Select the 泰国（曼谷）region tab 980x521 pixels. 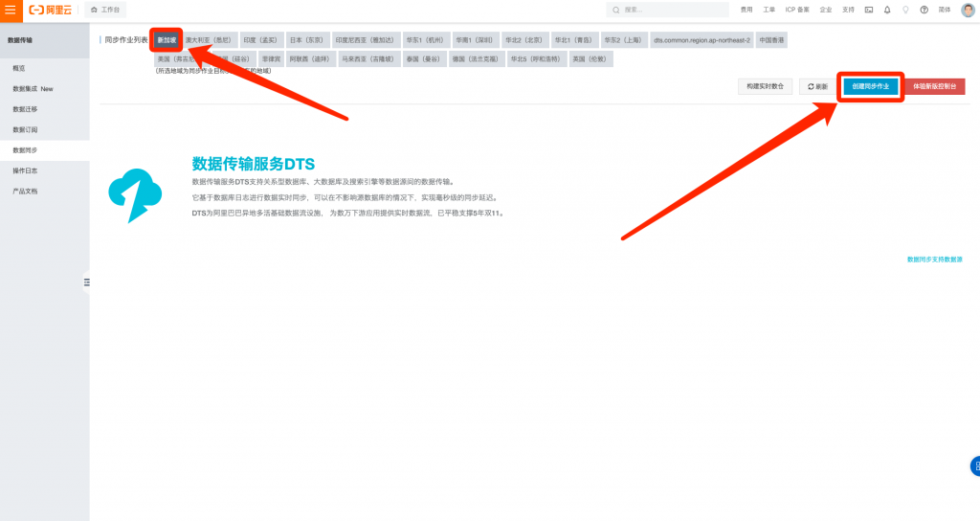point(423,58)
